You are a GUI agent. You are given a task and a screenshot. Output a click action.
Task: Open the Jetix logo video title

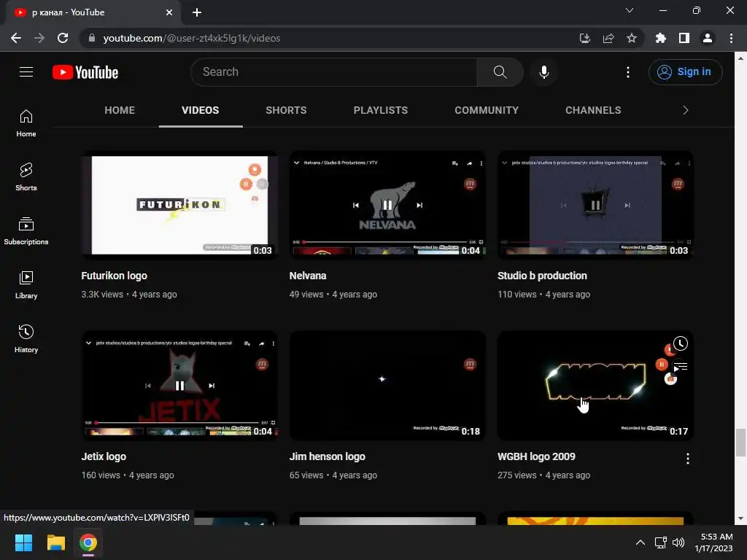tap(104, 456)
